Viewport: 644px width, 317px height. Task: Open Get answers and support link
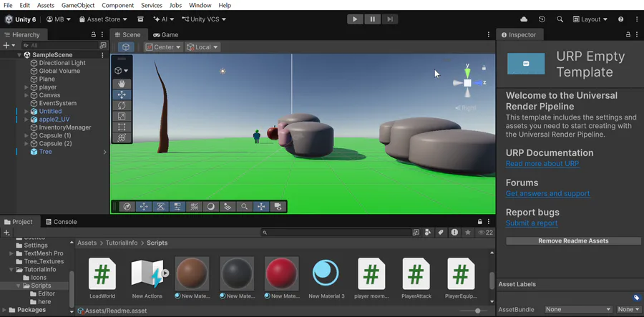coord(548,193)
